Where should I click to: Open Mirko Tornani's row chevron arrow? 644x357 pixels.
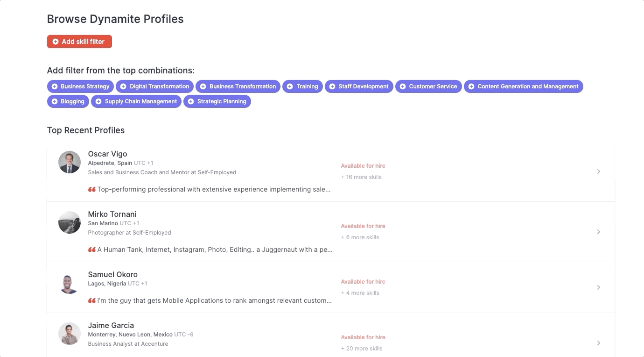[x=598, y=232]
